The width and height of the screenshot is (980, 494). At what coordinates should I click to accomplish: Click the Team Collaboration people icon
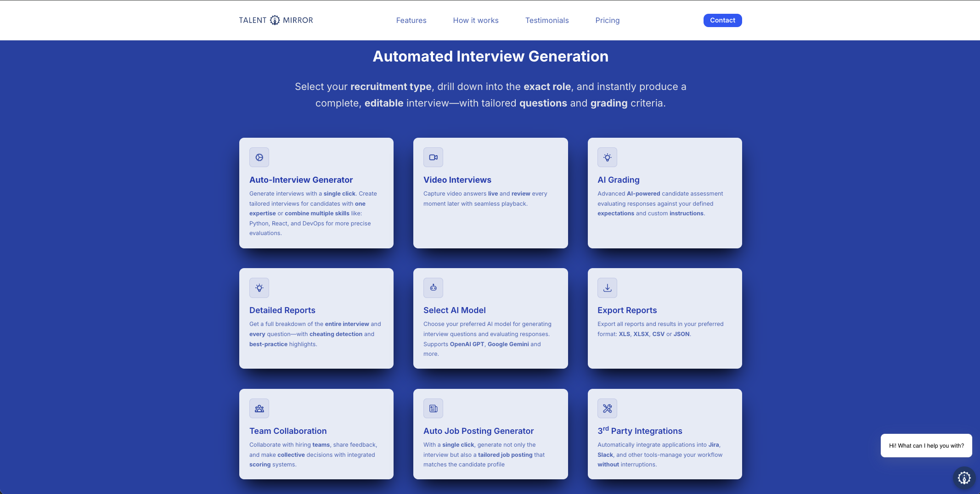click(x=259, y=408)
